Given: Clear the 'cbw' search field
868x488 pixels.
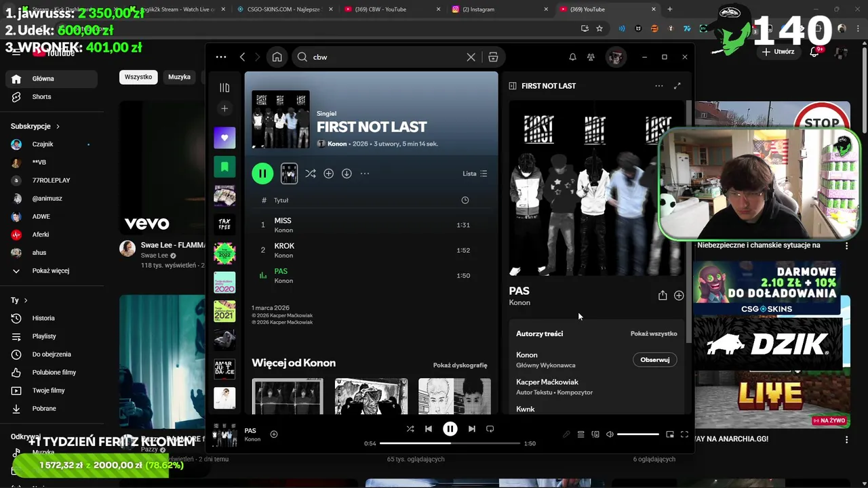Looking at the screenshot, I should tap(471, 57).
